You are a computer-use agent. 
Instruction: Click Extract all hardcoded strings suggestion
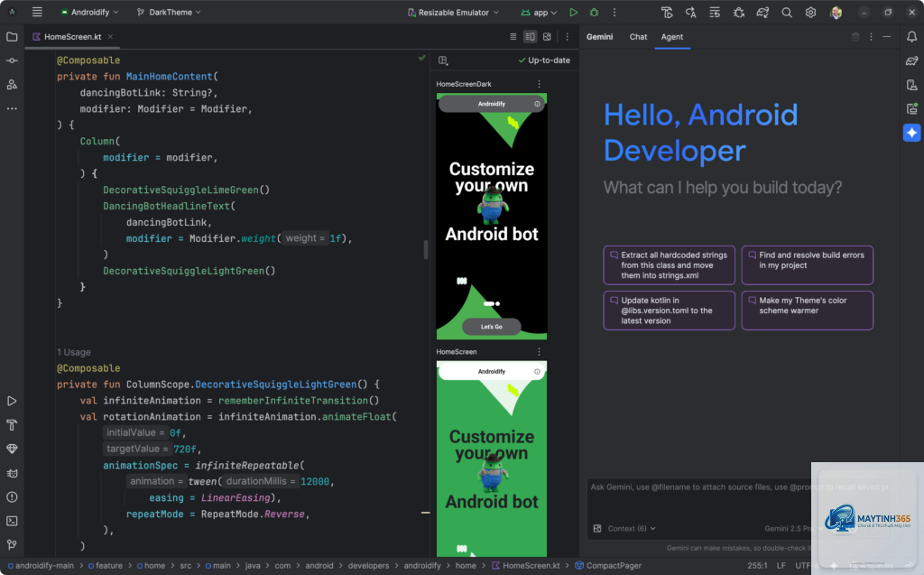point(669,265)
